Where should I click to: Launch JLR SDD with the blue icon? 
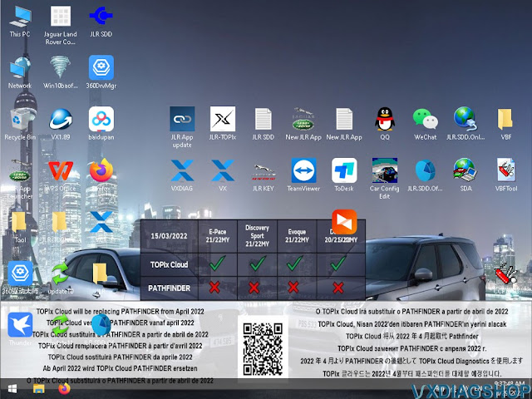(x=101, y=22)
